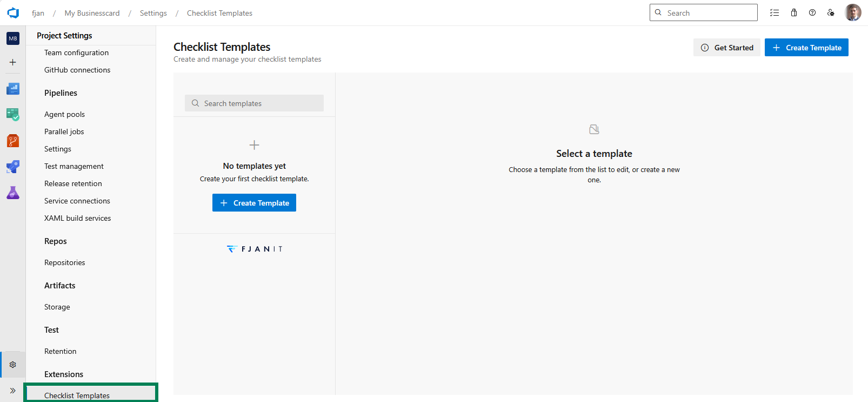Image resolution: width=868 pixels, height=402 pixels.
Task: Click the Pipelines section heading
Action: click(x=61, y=93)
